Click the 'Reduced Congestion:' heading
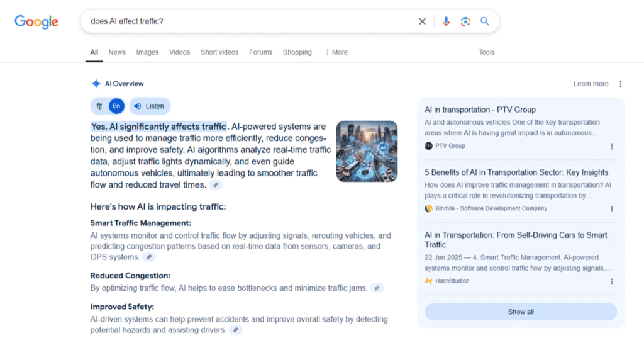The image size is (644, 338). coord(130,276)
